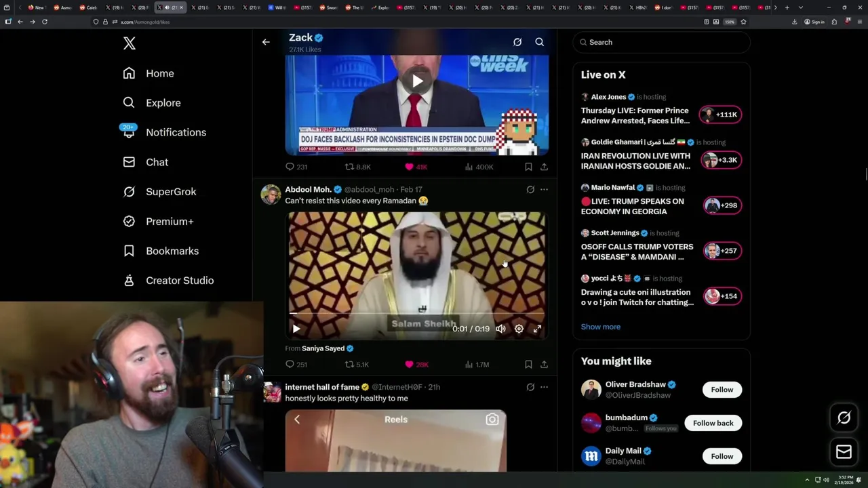Viewport: 868px width, 488px height.
Task: Open more options on internet hall of fame post
Action: point(544,387)
